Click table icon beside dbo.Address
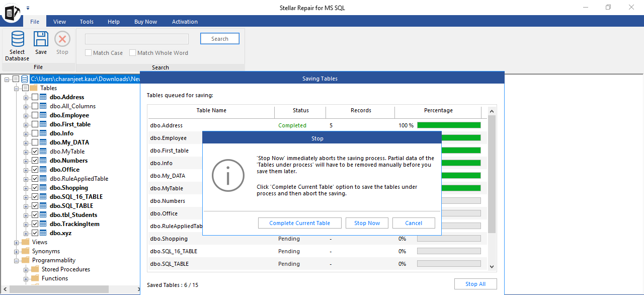644x295 pixels. coord(43,97)
